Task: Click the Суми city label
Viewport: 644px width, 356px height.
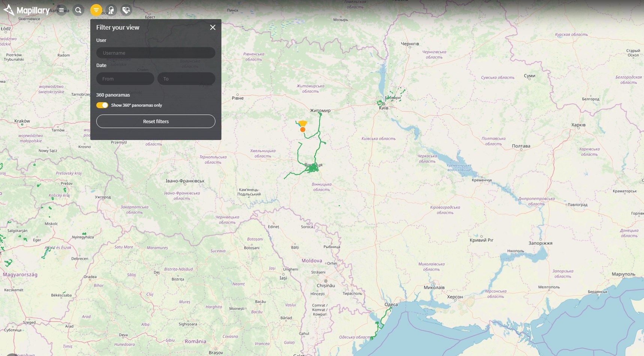Action: point(529,76)
